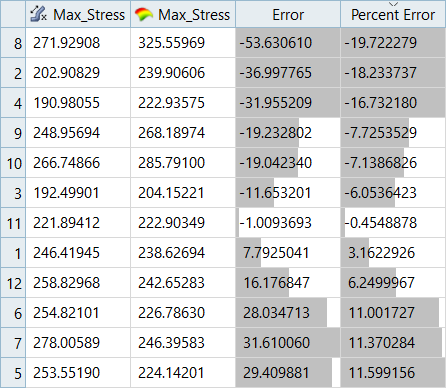The width and height of the screenshot is (446, 388).
Task: Select row header 11
Action: (13, 223)
